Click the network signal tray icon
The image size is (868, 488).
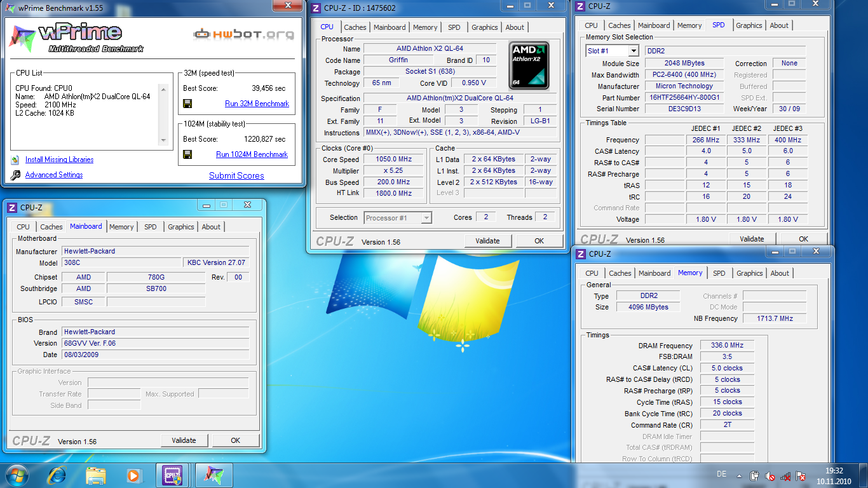(785, 475)
